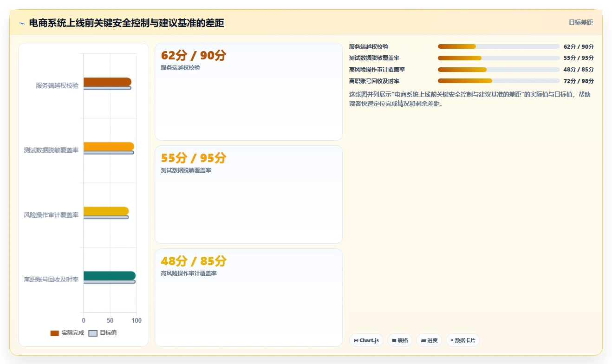Click the x-axis value 50
This screenshot has height=364, width=612.
[x=110, y=320]
